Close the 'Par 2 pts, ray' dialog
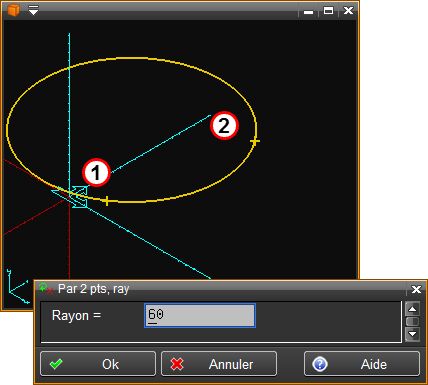Image resolution: width=428 pixels, height=385 pixels. point(416,289)
